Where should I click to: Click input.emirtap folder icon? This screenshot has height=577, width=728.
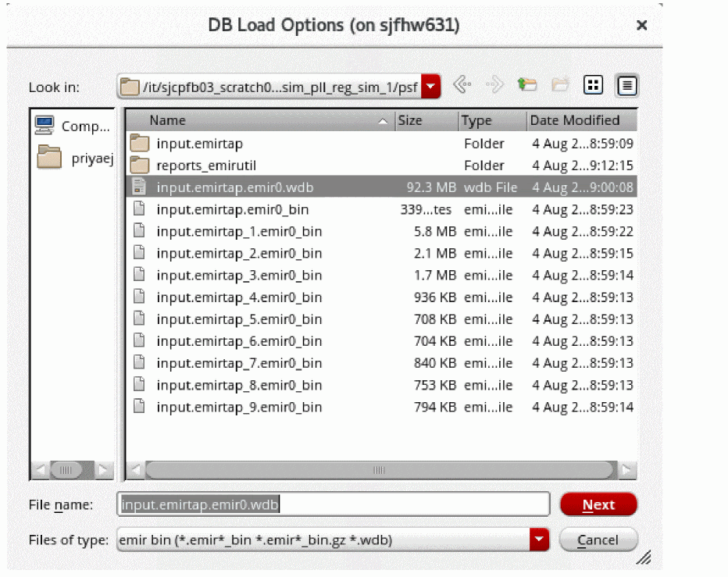139,144
